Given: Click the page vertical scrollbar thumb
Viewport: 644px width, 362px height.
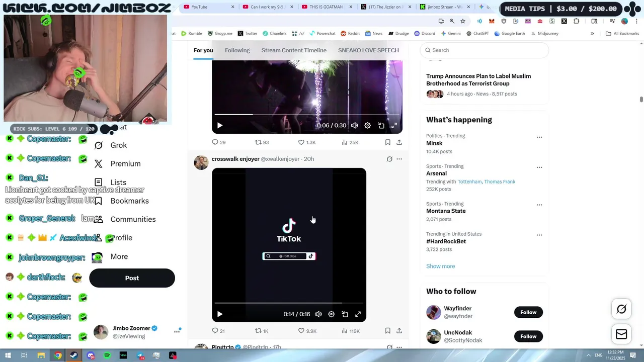Looking at the screenshot, I should 641,100.
